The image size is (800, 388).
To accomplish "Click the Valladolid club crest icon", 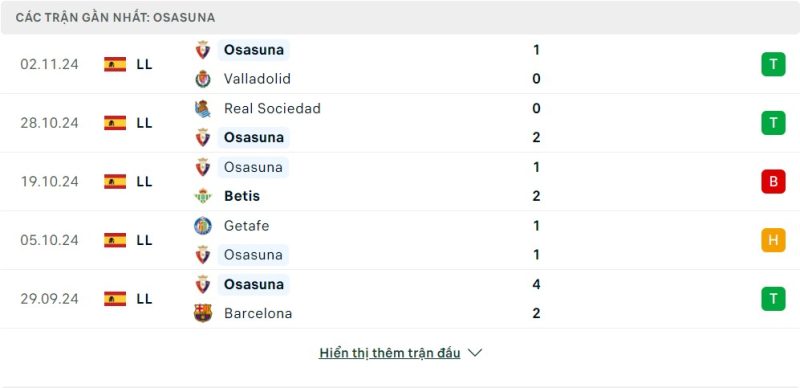I will (203, 79).
